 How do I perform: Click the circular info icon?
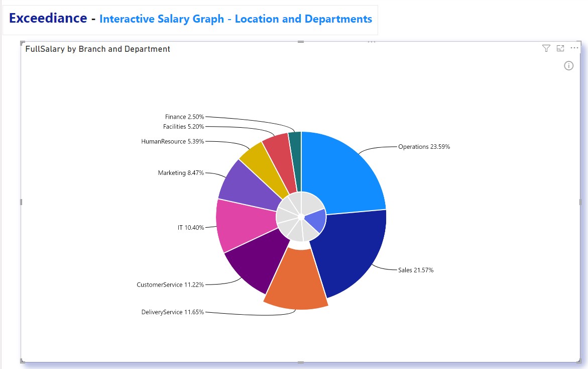[x=568, y=66]
